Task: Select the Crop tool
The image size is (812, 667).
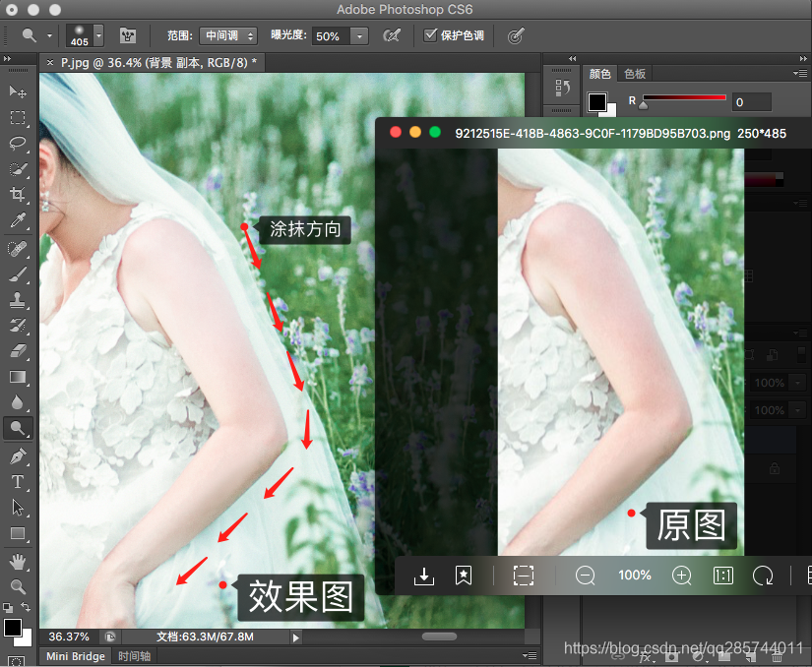Action: 18,195
